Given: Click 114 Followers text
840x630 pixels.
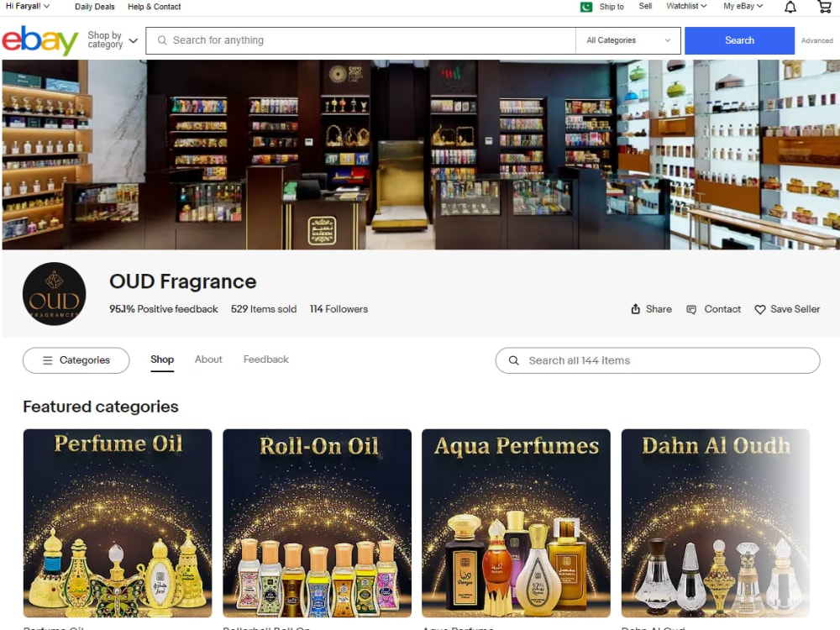Looking at the screenshot, I should click(x=339, y=309).
